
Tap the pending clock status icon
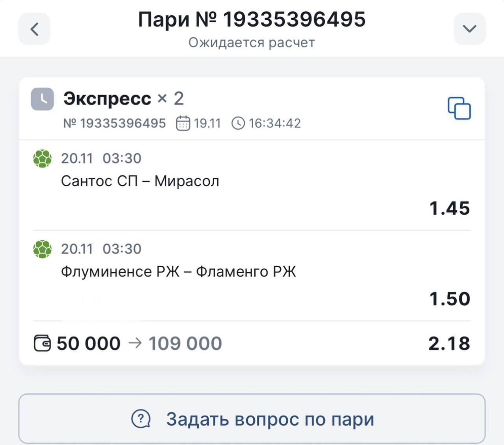43,99
